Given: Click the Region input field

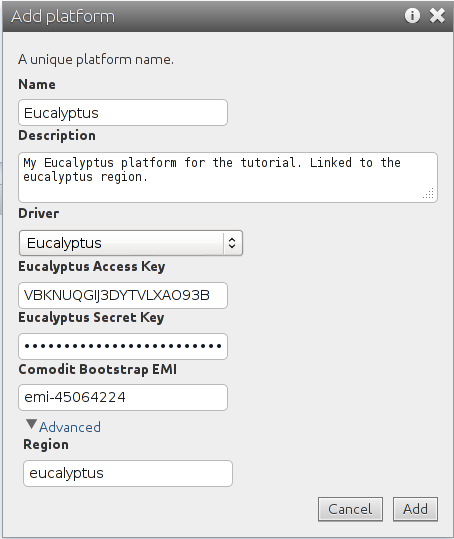Looking at the screenshot, I should click(128, 473).
